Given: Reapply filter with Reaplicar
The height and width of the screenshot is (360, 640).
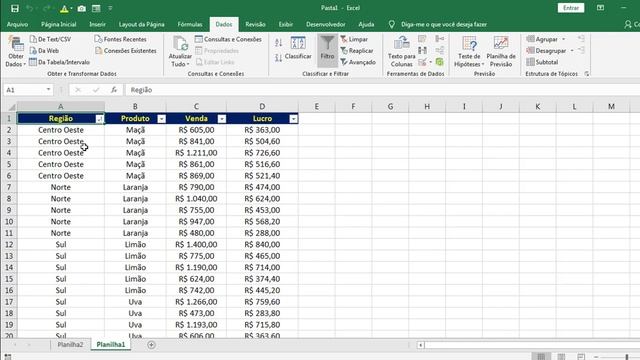Looking at the screenshot, I should click(x=357, y=51).
